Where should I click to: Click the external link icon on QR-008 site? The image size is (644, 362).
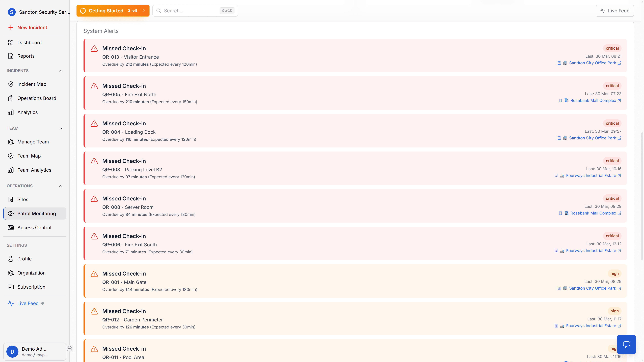point(619,213)
